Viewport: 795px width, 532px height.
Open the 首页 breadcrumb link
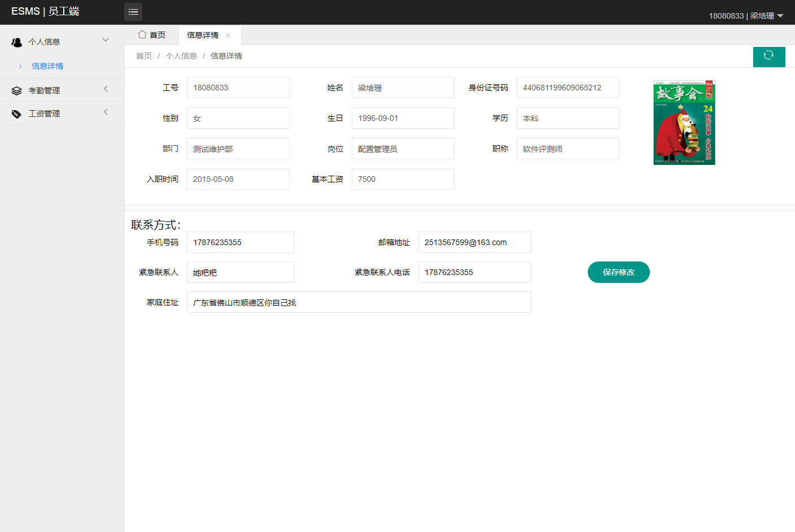coord(143,56)
